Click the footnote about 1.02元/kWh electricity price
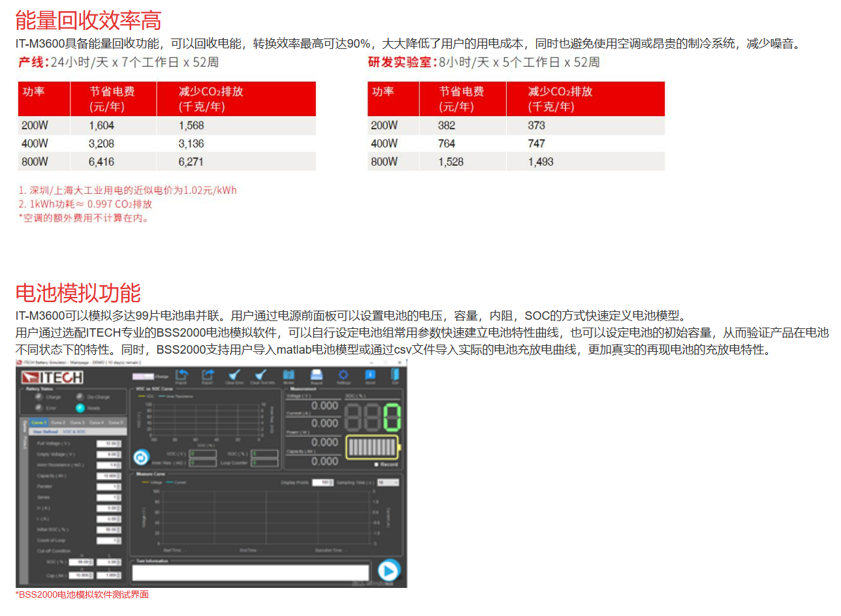The image size is (841, 616). pos(127,191)
